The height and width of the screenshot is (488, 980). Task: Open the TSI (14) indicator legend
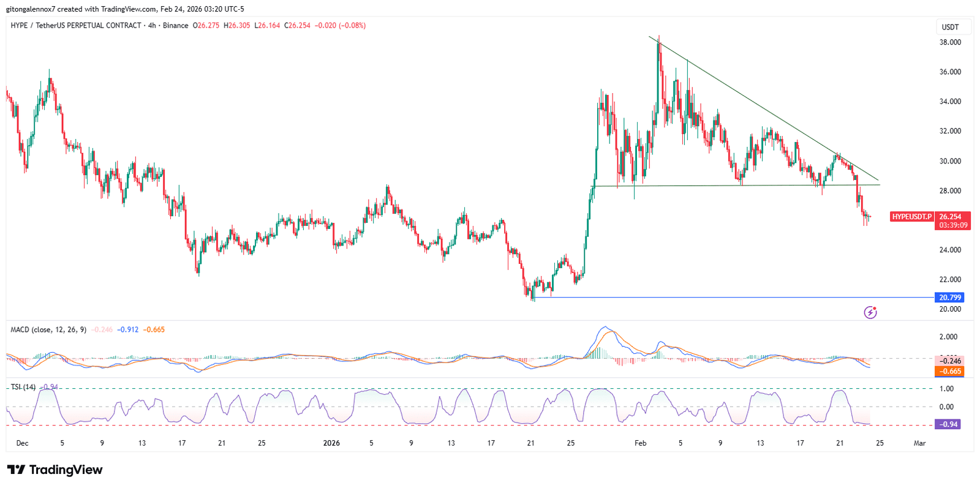pyautogui.click(x=23, y=387)
